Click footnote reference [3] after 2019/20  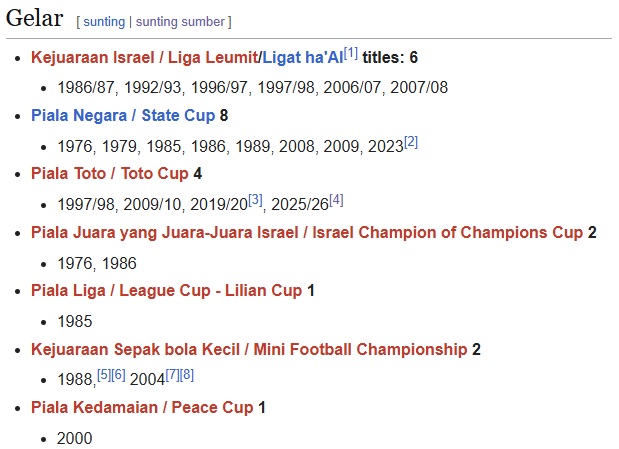(x=255, y=200)
